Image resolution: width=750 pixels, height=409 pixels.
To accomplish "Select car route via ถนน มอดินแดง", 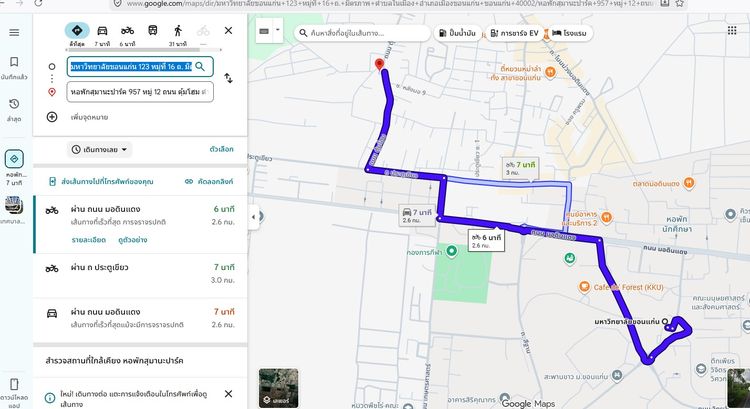I will [140, 319].
